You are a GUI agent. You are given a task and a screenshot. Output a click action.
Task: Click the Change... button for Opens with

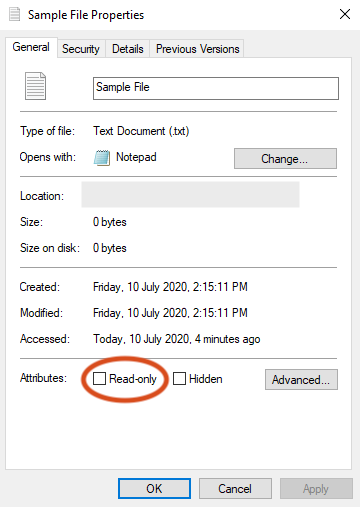point(285,159)
